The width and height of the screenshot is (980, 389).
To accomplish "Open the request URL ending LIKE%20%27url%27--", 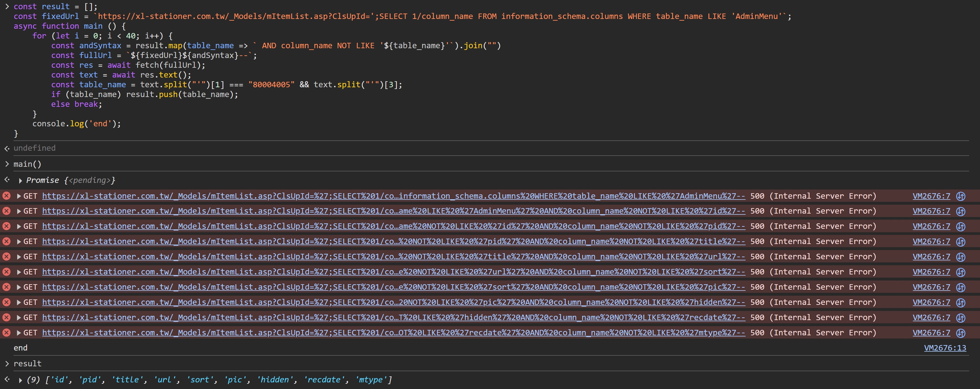I will 394,257.
